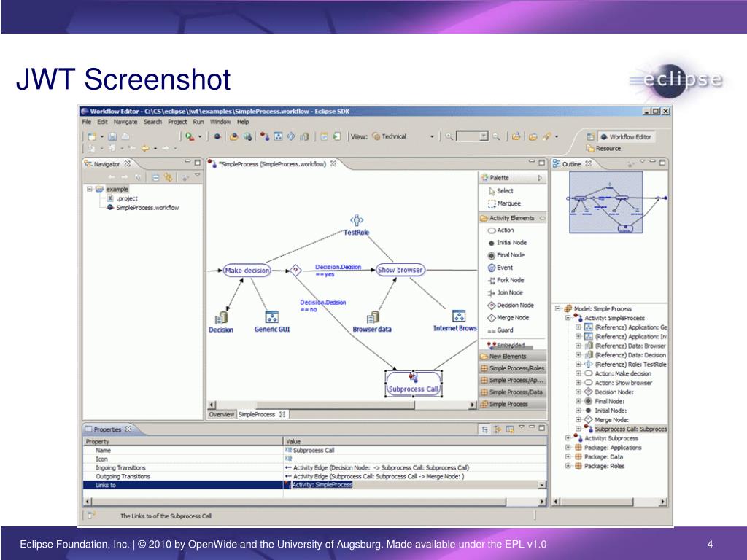Collapse Model: Simple Process in Outline
Image resolution: width=747 pixels, height=560 pixels.
[x=558, y=308]
